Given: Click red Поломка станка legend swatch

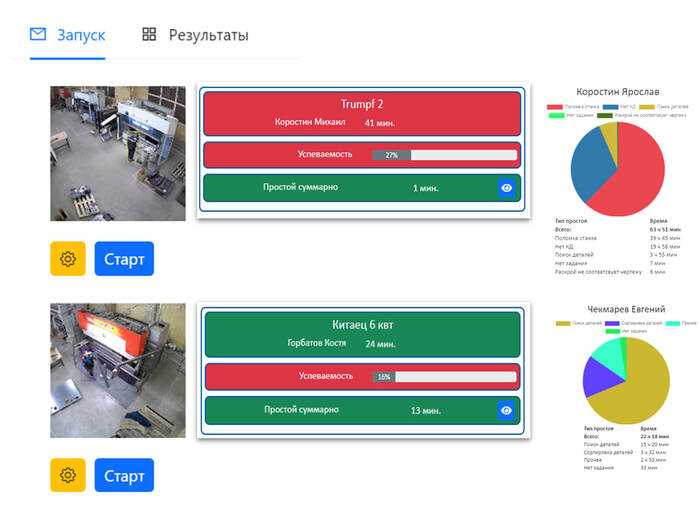Looking at the screenshot, I should [555, 106].
